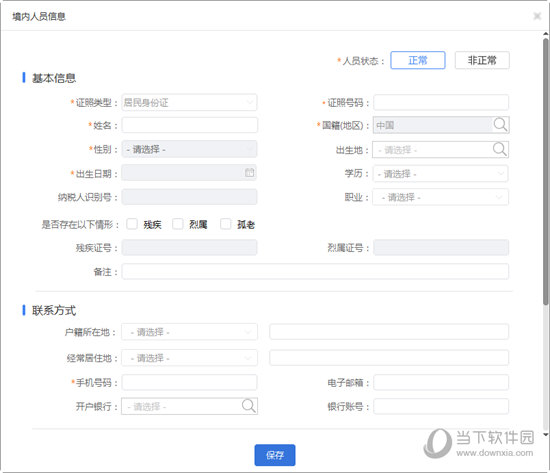Tick the 残疾 checkbox
Viewport: 550px width, 473px height.
click(132, 224)
